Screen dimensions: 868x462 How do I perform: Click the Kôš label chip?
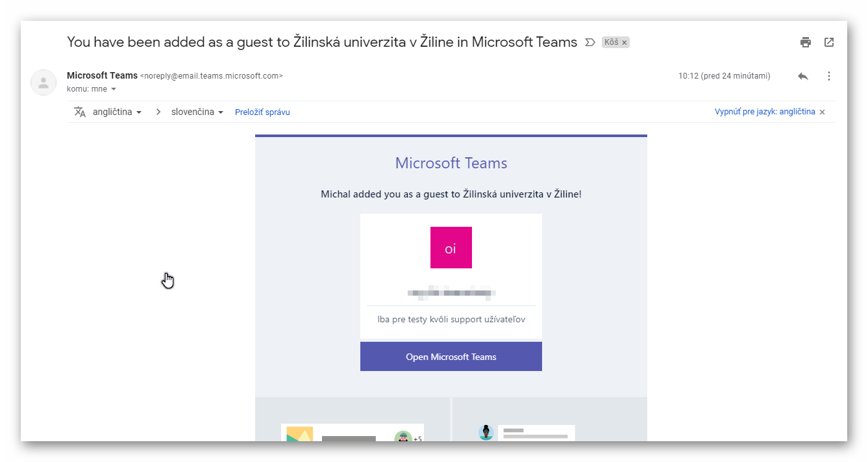point(615,42)
